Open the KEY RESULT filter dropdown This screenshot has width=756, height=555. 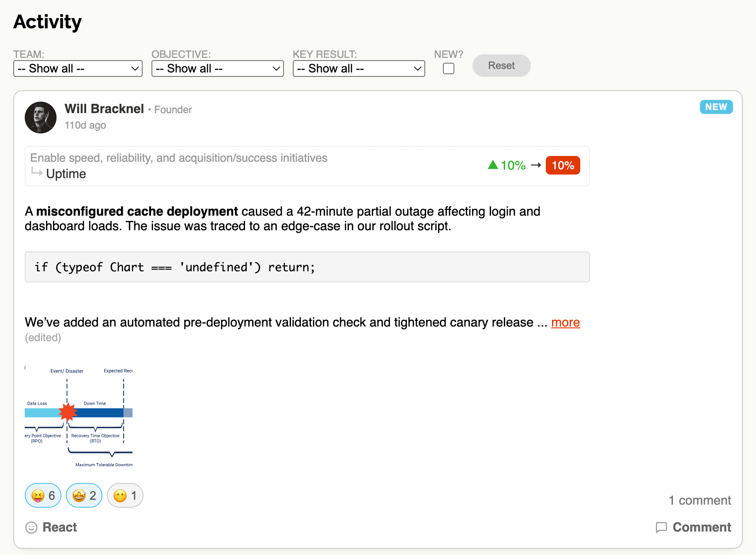coord(358,68)
